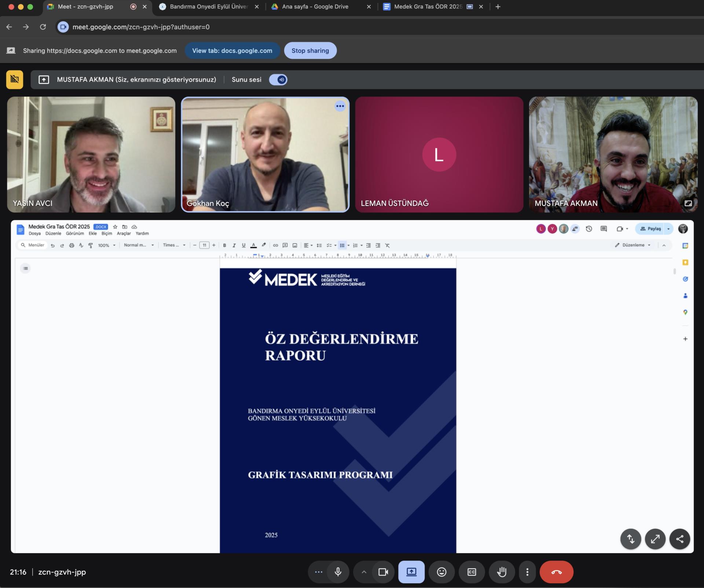
Task: Open the 100% zoom dropdown in Docs
Action: [x=106, y=245]
